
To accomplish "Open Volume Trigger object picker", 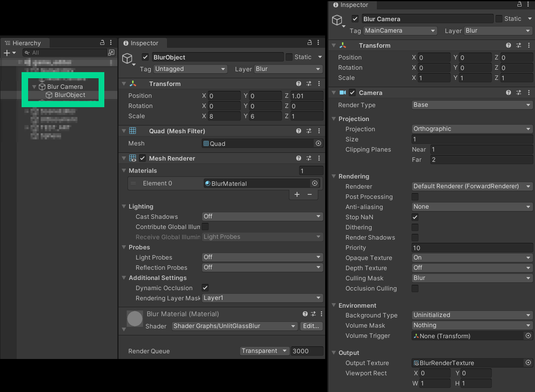I will point(528,336).
